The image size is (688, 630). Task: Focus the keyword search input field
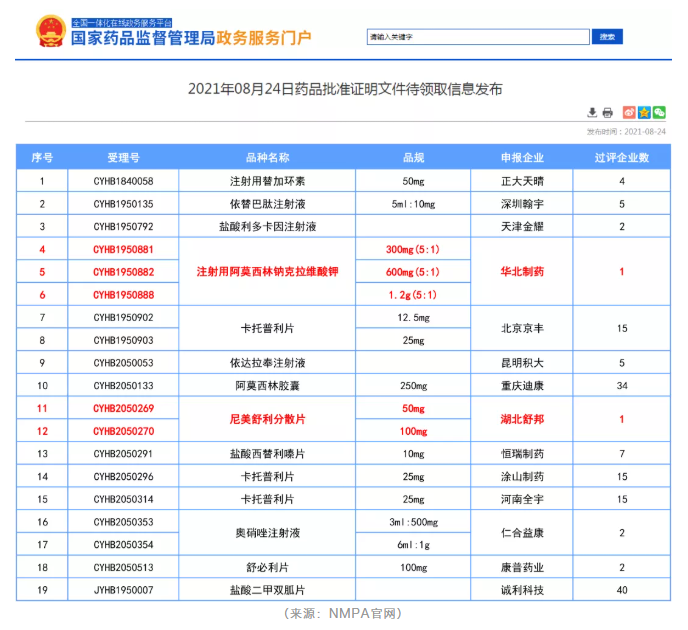pos(478,37)
